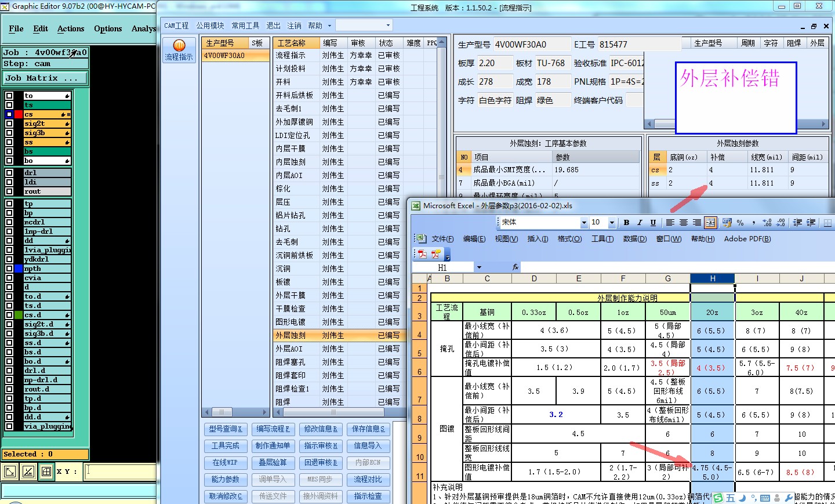Center align text in Excel toolbar
835x504 pixels.
point(684,223)
